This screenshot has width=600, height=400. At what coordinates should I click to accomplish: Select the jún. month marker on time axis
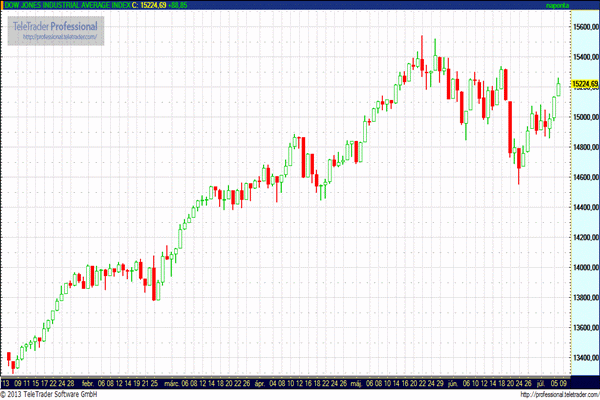(x=452, y=382)
